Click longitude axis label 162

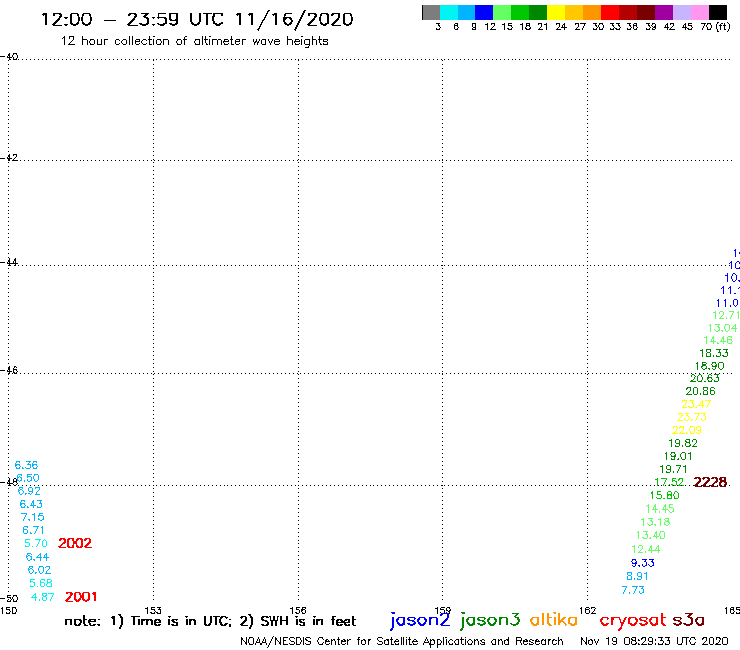point(587,611)
